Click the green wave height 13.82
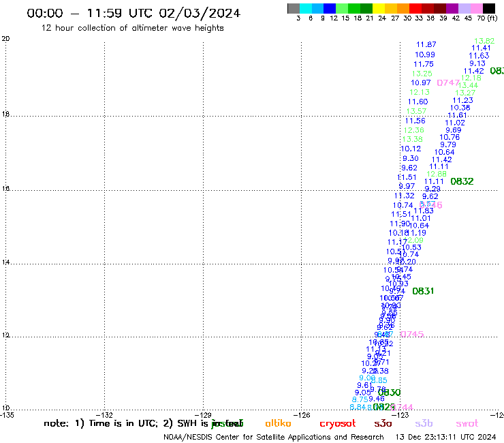The height and width of the screenshot is (443, 504). pos(484,41)
